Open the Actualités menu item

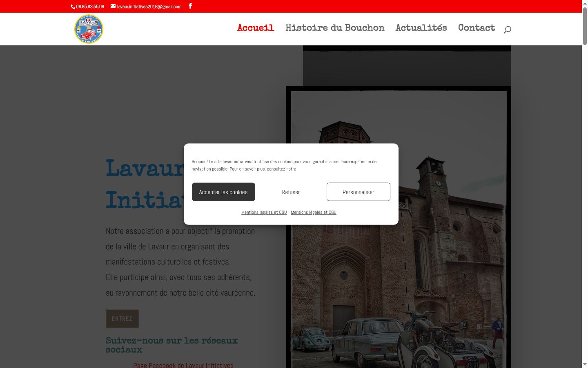pos(421,28)
